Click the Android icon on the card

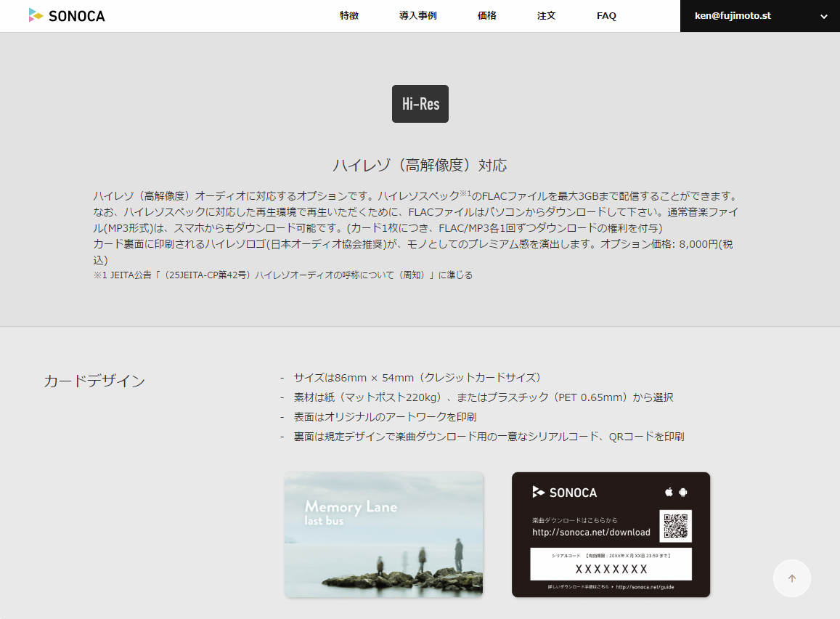click(x=683, y=492)
